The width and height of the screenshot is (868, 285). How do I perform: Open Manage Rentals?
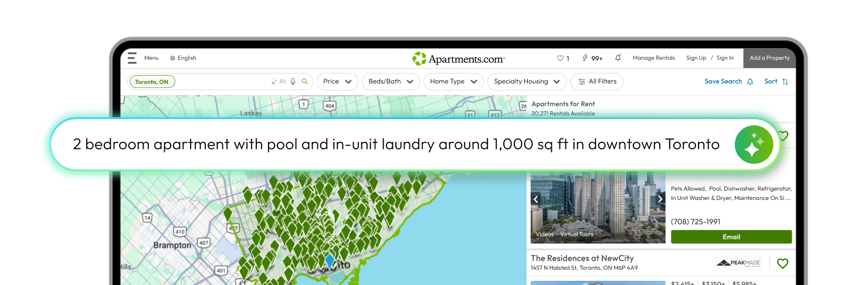654,58
